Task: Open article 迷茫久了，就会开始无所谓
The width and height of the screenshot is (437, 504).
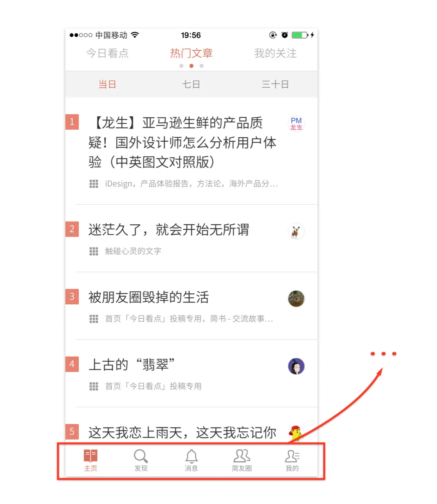Action: point(168,230)
